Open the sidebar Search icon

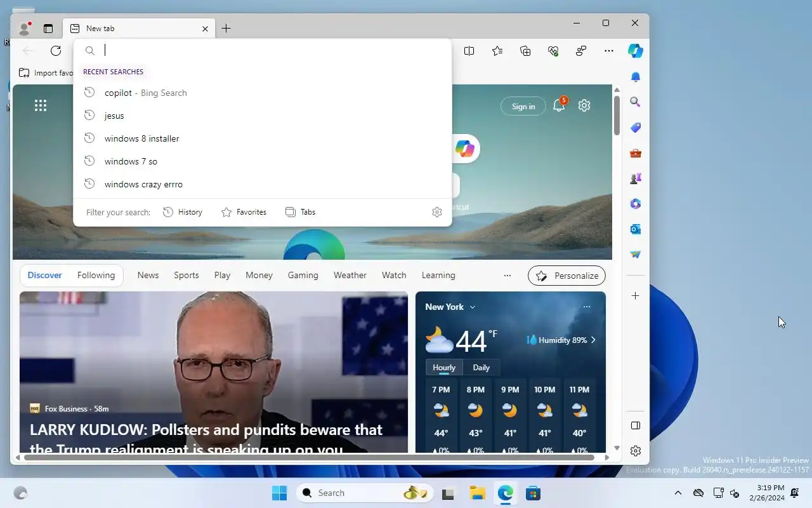[636, 102]
